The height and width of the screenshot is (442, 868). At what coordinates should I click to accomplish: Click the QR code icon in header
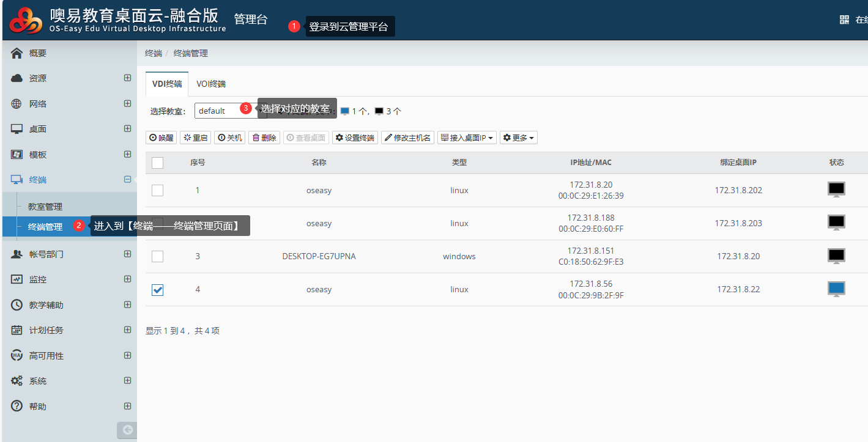(844, 20)
